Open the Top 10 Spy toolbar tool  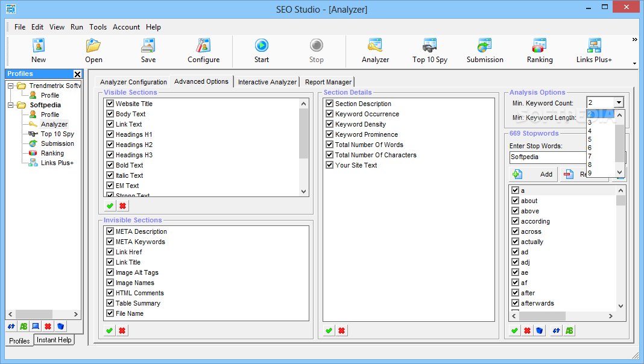430,51
